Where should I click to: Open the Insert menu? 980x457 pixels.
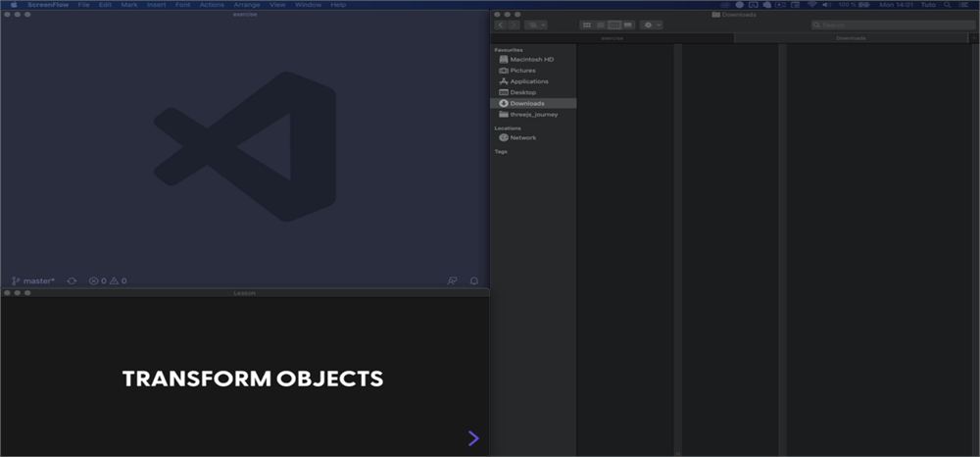[156, 4]
